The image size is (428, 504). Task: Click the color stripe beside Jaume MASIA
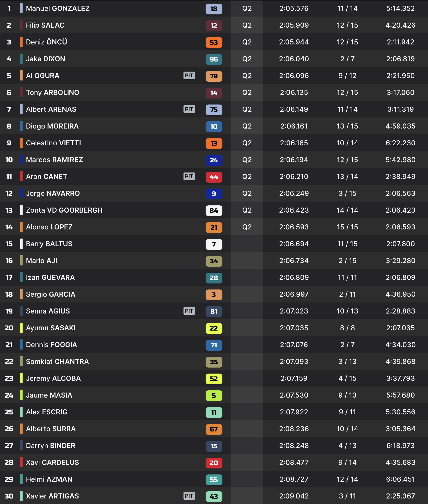(x=21, y=395)
